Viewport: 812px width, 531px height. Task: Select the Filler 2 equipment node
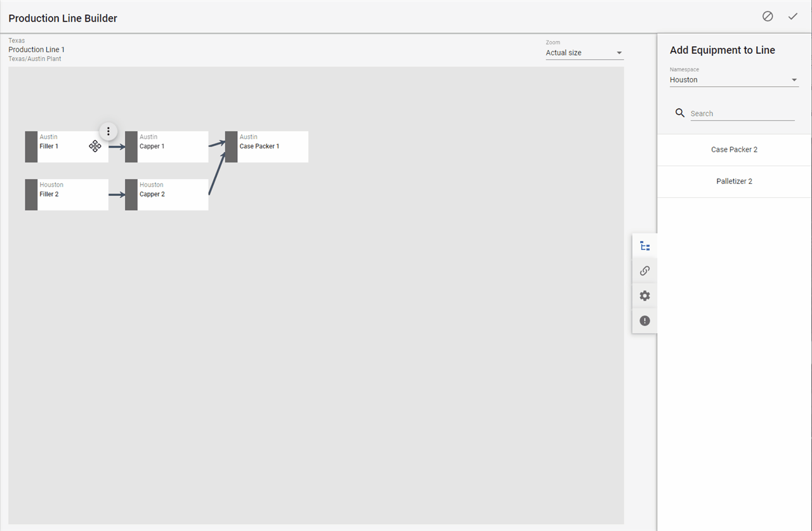(x=72, y=195)
